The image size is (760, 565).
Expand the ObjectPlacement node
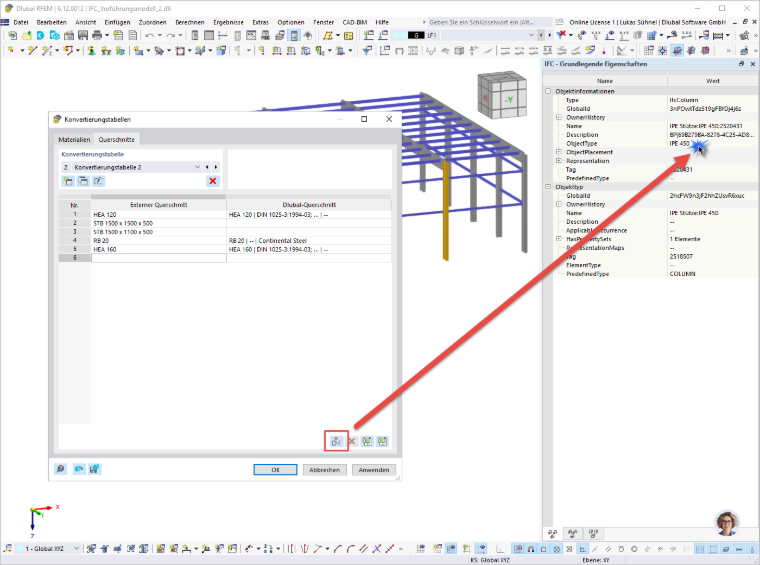click(x=558, y=152)
